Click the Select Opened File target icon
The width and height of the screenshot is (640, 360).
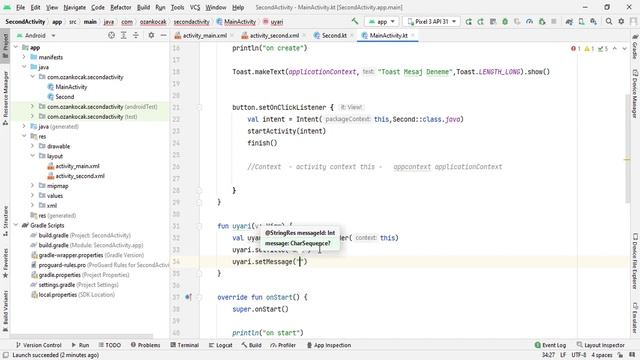click(x=111, y=36)
